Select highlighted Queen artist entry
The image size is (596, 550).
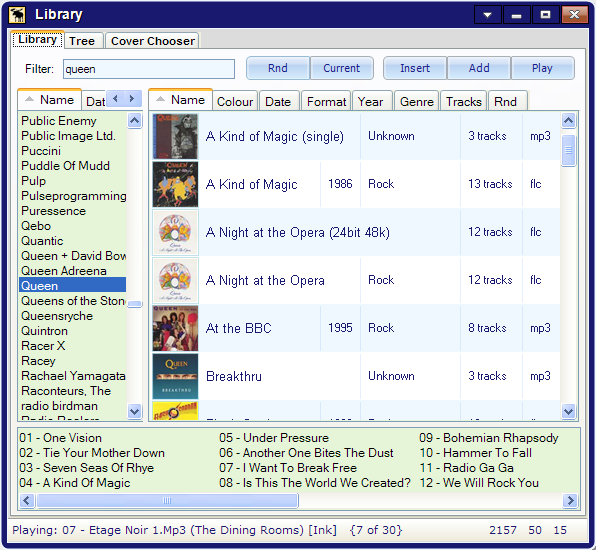pyautogui.click(x=72, y=286)
